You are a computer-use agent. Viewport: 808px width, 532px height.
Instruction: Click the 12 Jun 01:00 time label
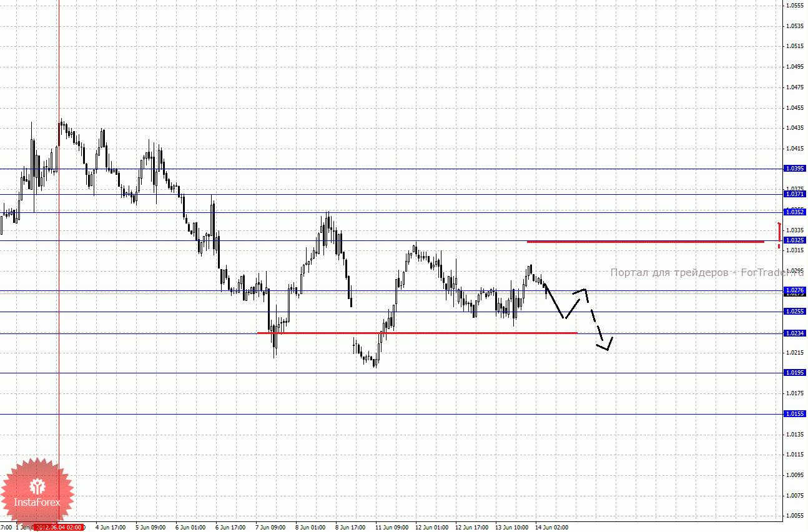(x=431, y=528)
